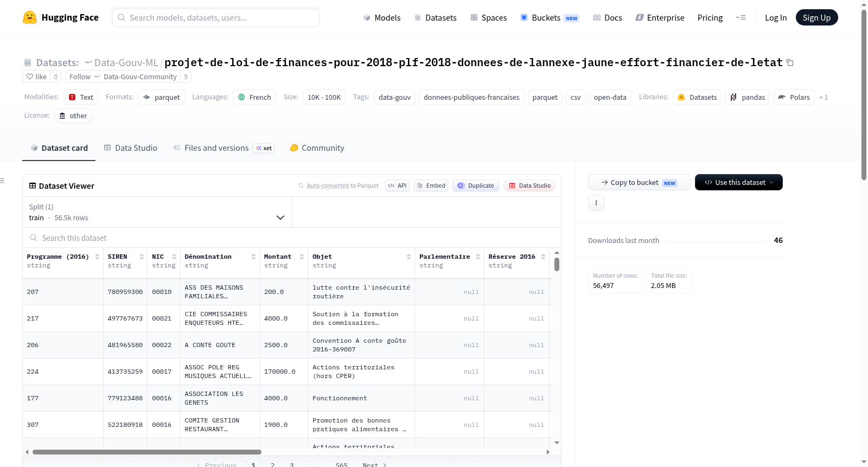This screenshot has width=868, height=467.
Task: Switch to the Data Studio tab
Action: 131,148
